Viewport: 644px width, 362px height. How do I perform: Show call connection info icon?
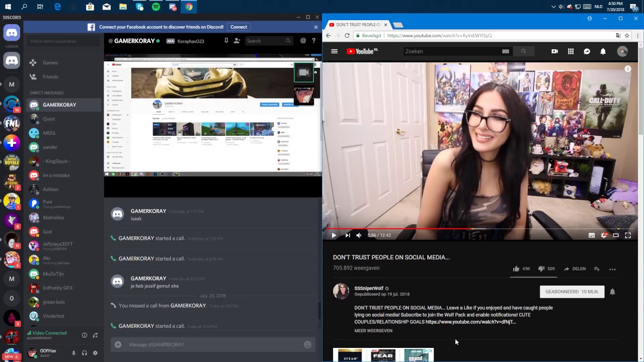[x=85, y=335]
